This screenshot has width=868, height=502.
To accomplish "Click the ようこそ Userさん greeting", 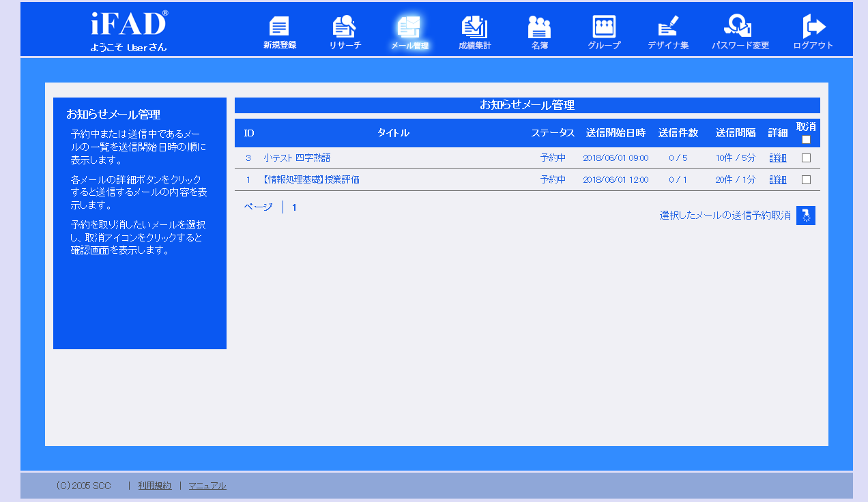I will [x=128, y=47].
